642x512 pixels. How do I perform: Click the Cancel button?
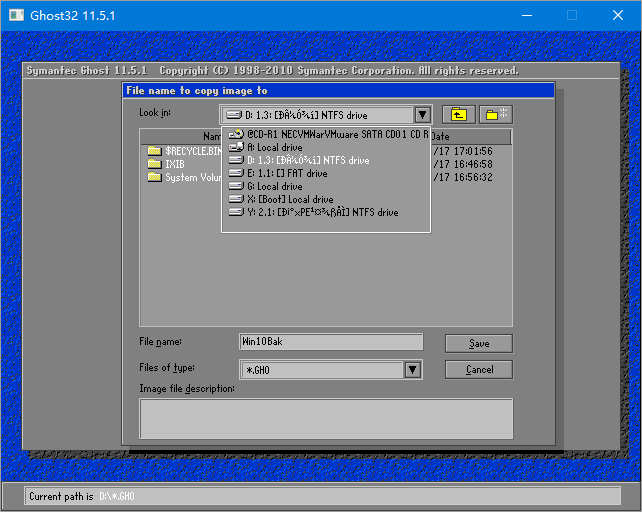click(479, 369)
